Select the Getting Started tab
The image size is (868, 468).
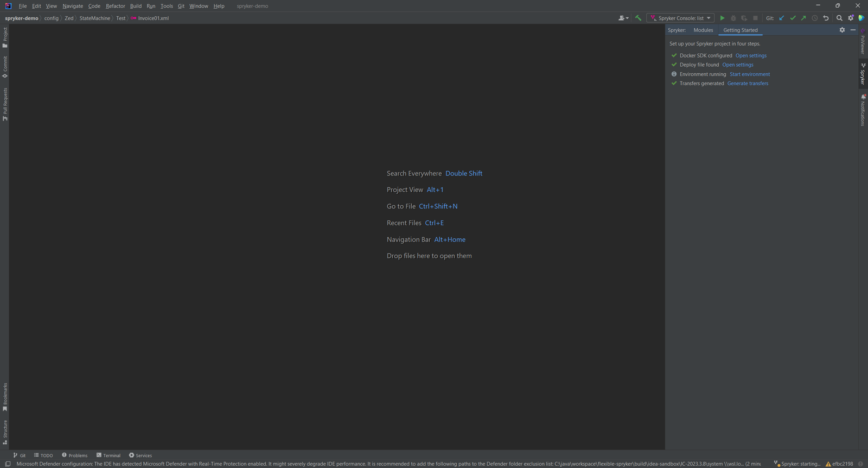741,30
